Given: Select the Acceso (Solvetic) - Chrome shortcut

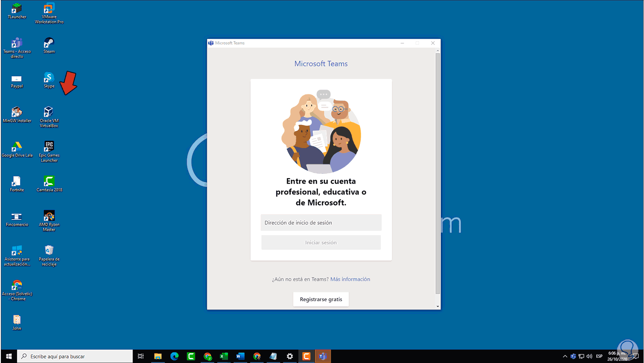Looking at the screenshot, I should (x=17, y=290).
